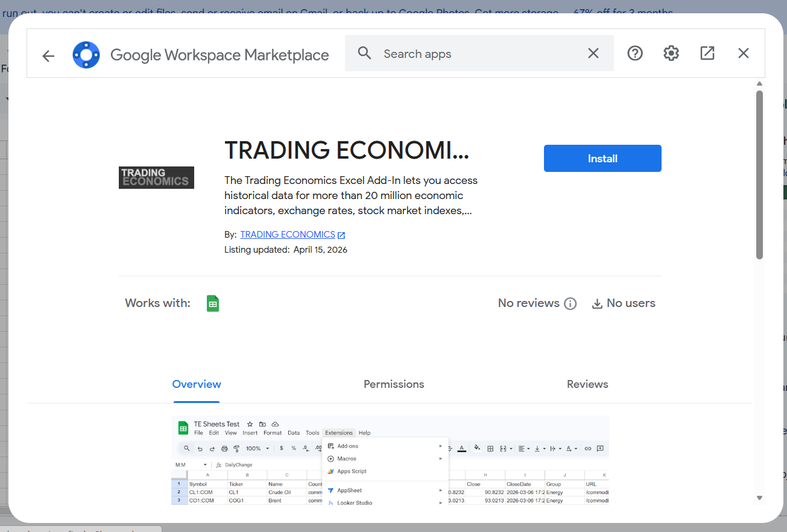Image resolution: width=787 pixels, height=532 pixels.
Task: Click the info icon next to No reviews
Action: click(570, 304)
